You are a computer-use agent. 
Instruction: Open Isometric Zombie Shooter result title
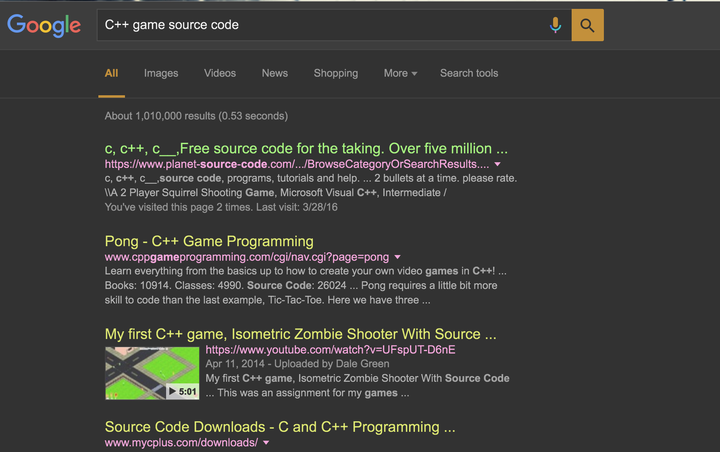tap(300, 334)
